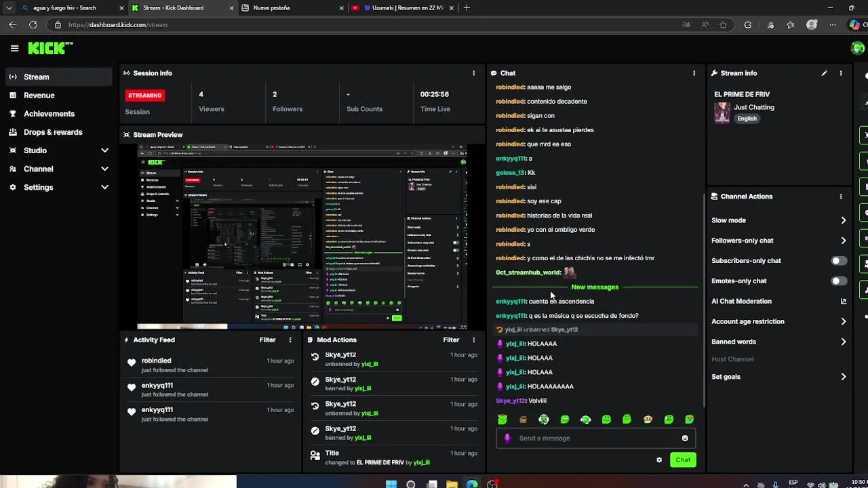Open Channel Actions three-dot options menu
Image resolution: width=868 pixels, height=488 pixels.
point(841,197)
